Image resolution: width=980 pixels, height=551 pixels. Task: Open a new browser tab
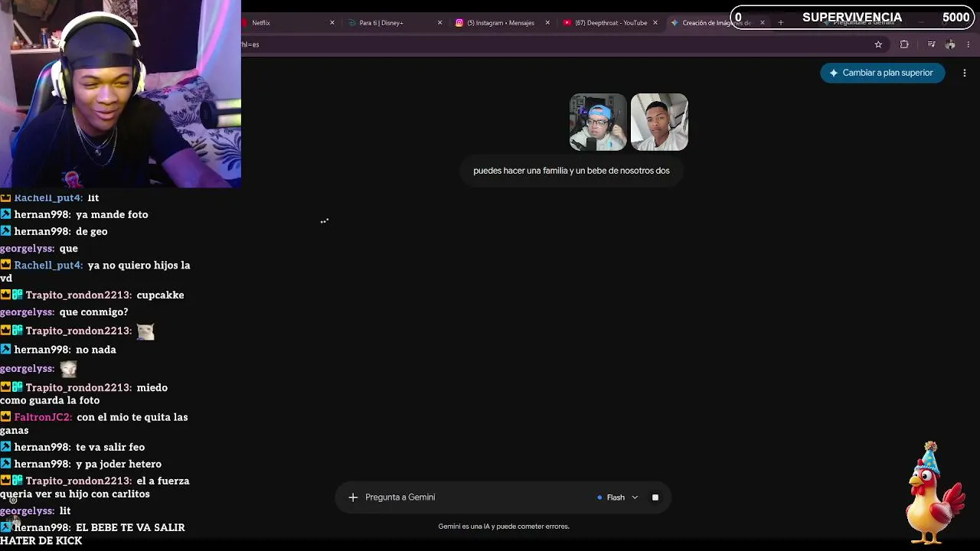[780, 23]
